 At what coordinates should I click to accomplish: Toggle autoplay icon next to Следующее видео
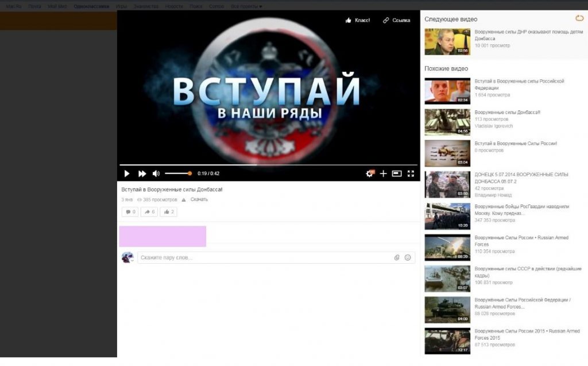579,18
